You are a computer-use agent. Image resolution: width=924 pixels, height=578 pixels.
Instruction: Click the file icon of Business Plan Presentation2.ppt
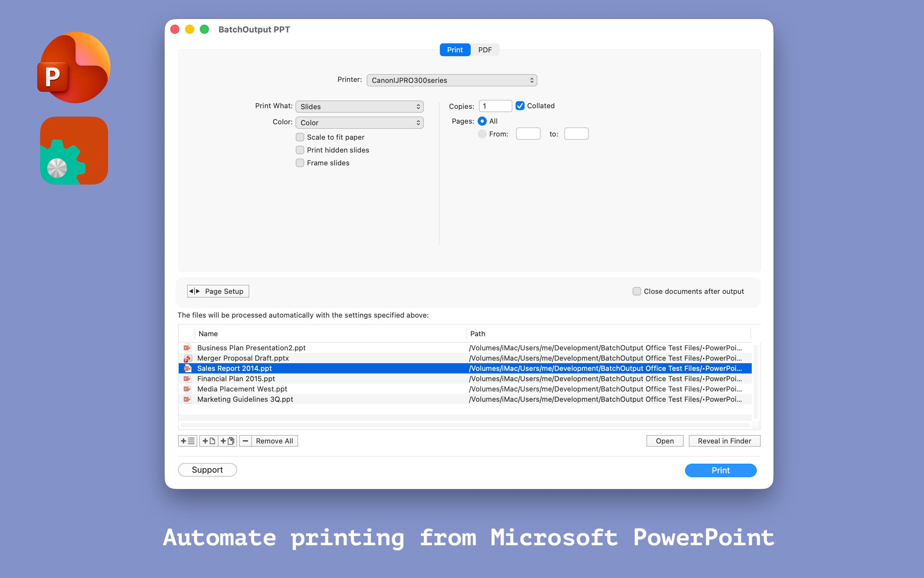point(187,347)
